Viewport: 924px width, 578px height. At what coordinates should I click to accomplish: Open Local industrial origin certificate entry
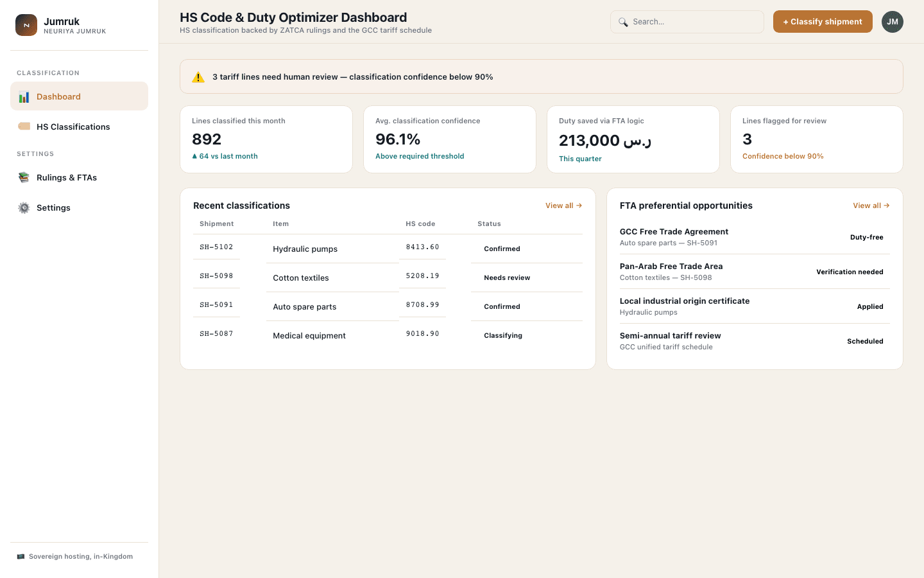click(x=755, y=306)
